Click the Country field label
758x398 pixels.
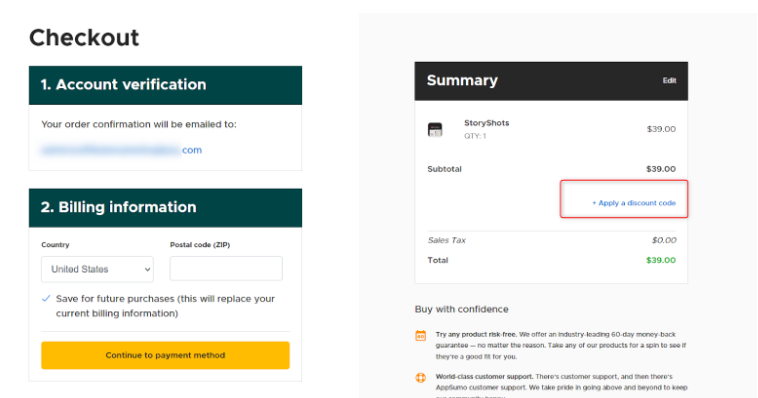pos(55,245)
